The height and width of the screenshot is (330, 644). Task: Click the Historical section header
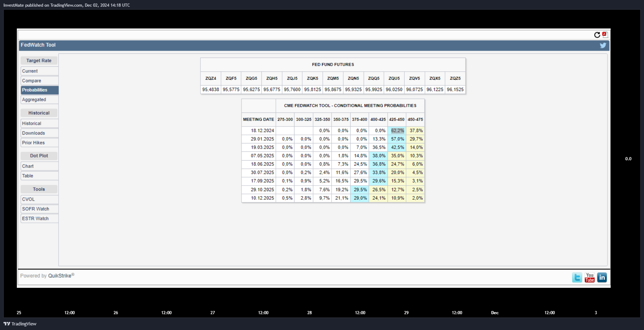(39, 113)
